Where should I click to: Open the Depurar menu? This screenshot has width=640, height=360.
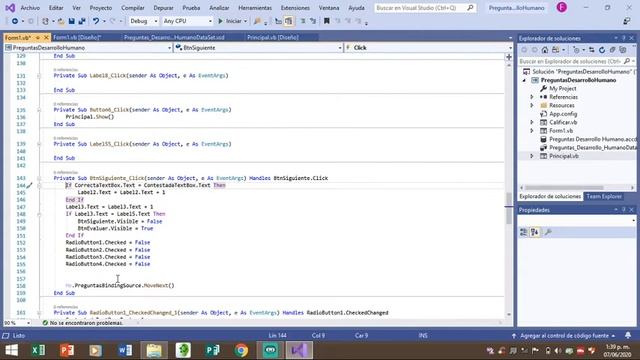tap(163, 8)
